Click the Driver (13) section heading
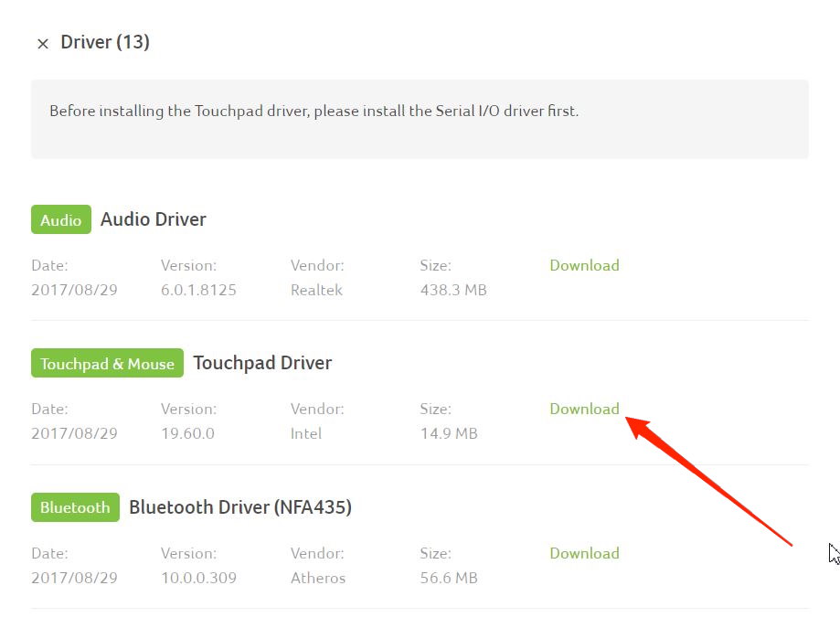The image size is (840, 628). coord(105,42)
